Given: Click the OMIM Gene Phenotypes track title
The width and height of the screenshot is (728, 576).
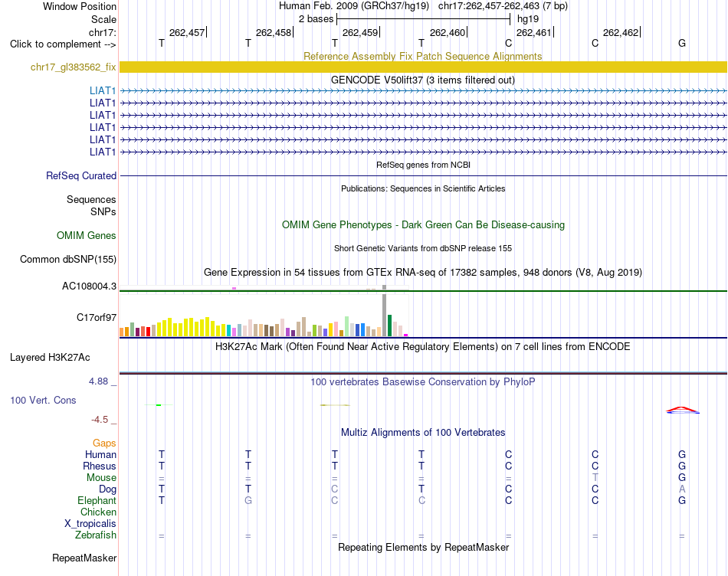Looking at the screenshot, I should (x=423, y=224).
